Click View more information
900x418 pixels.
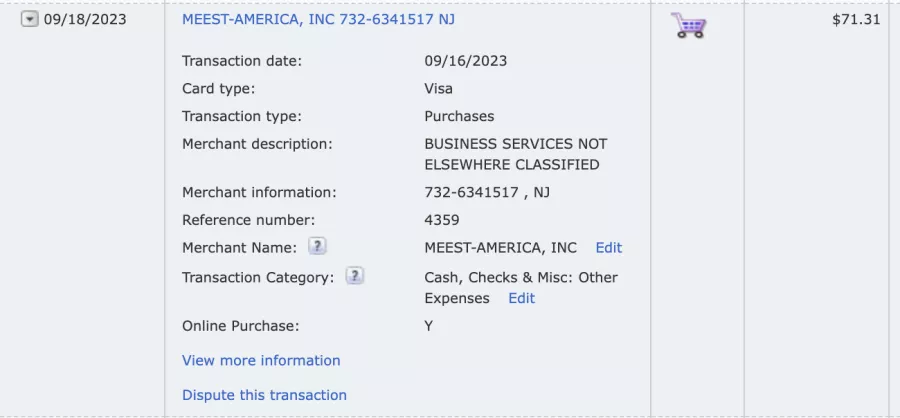tap(261, 360)
